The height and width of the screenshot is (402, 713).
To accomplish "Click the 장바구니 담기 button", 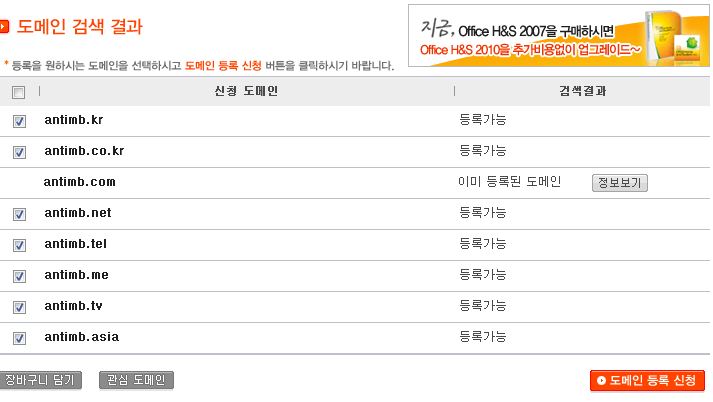I will point(40,380).
